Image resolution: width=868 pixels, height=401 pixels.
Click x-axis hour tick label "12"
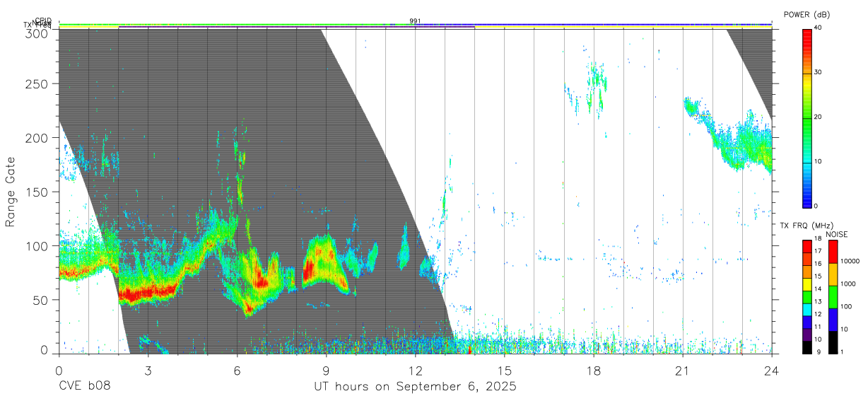(x=415, y=370)
